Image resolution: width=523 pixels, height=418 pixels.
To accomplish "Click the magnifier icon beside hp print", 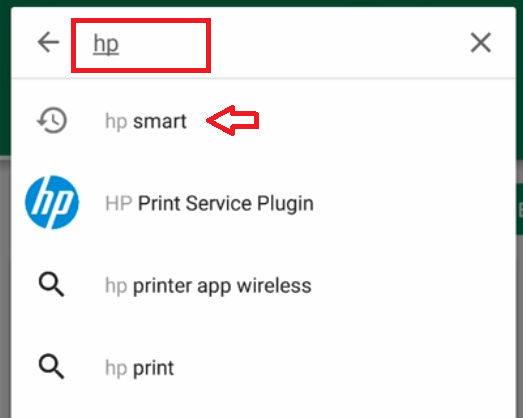I will 51,367.
